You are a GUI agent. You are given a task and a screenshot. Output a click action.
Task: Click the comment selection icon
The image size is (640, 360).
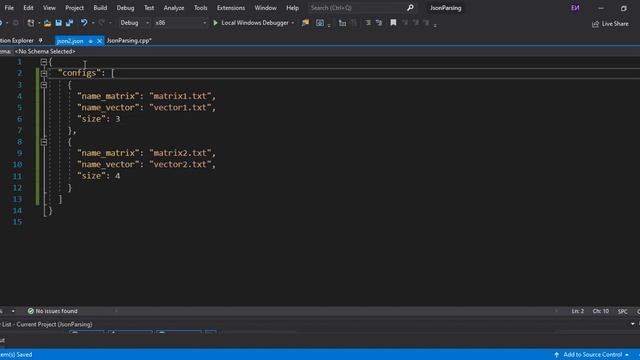pos(368,23)
